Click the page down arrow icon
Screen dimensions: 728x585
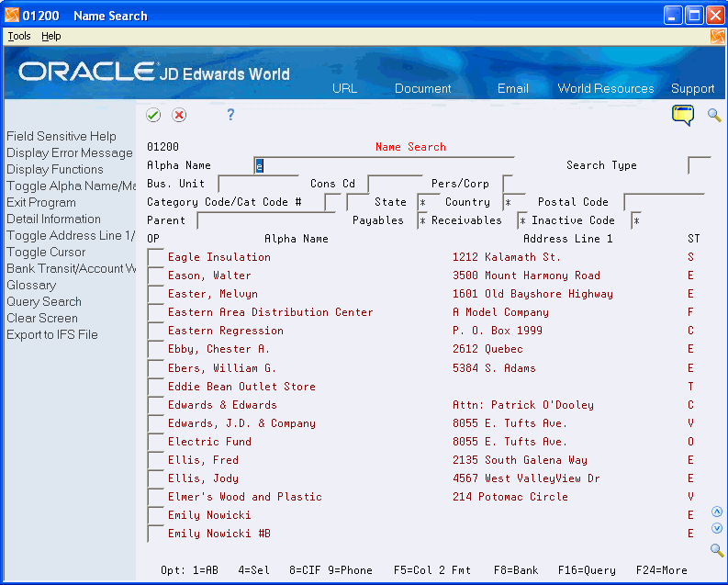pyautogui.click(x=717, y=528)
